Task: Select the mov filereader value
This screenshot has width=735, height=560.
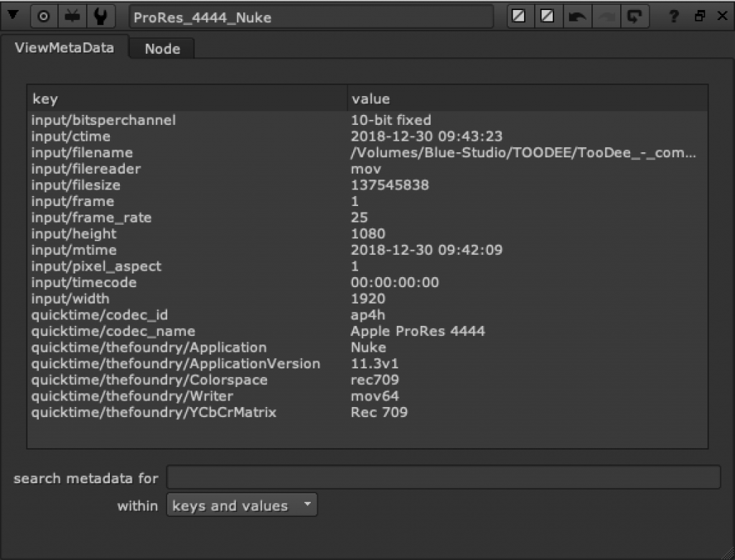Action: [x=366, y=169]
